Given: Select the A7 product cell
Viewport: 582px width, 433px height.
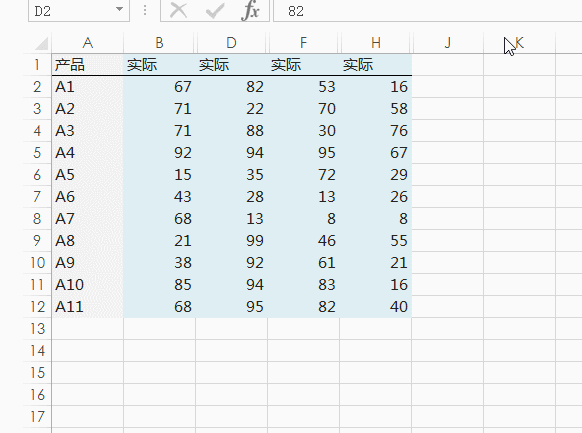Looking at the screenshot, I should tap(88, 219).
